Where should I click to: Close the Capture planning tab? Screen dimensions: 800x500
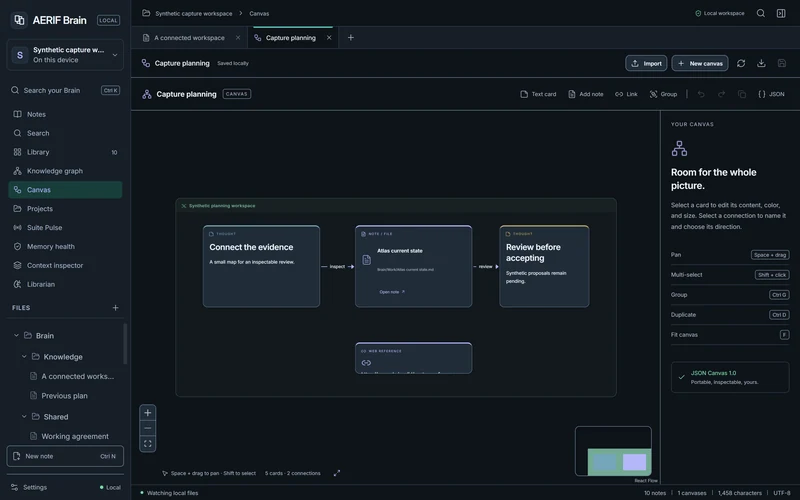329,38
